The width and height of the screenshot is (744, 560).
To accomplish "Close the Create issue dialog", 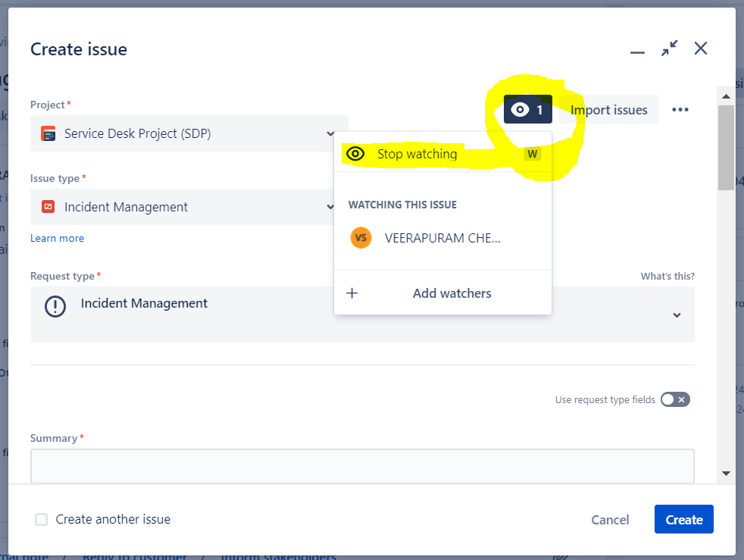I will 701,48.
